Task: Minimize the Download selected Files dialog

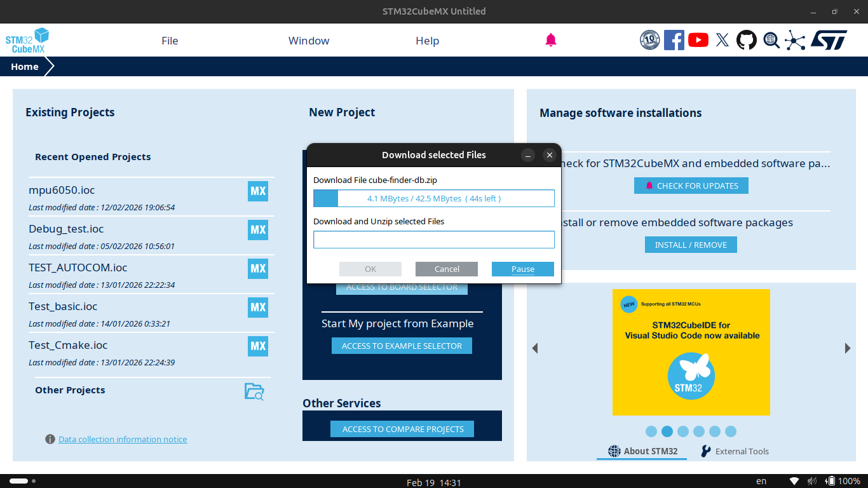Action: click(x=528, y=155)
